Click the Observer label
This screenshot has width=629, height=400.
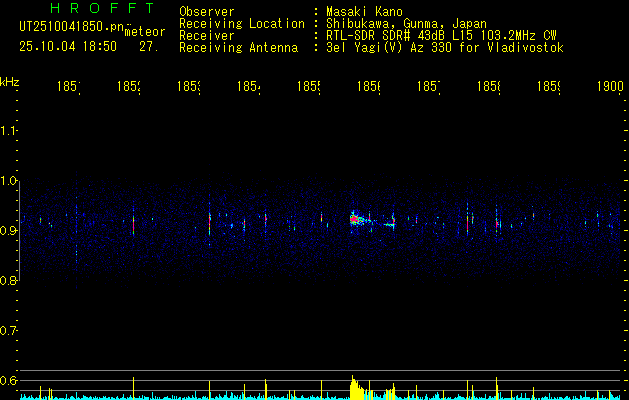click(x=207, y=12)
